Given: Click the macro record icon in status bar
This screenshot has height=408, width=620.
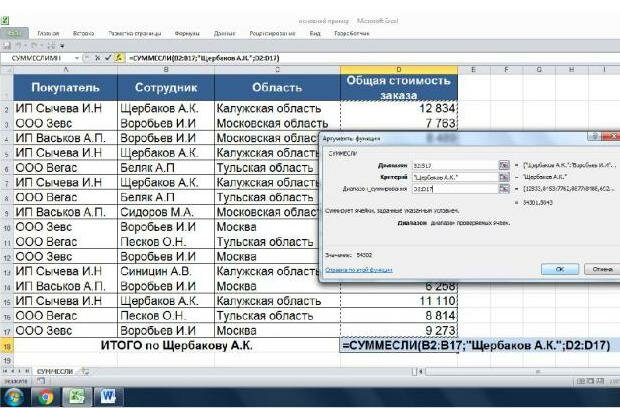Looking at the screenshot, I should [x=41, y=381].
